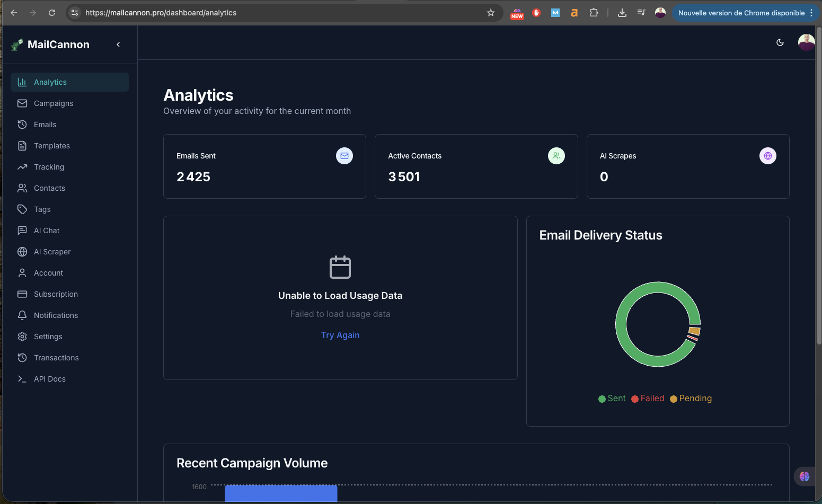Click the red hand extension icon
The height and width of the screenshot is (504, 822).
tap(536, 13)
